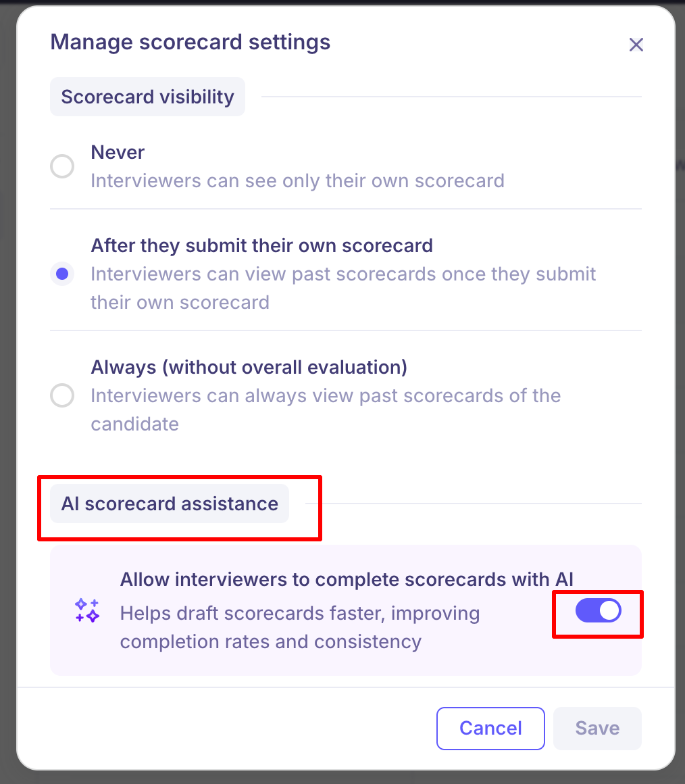
Task: Click "Always (without overall evaluation)" label
Action: click(249, 367)
